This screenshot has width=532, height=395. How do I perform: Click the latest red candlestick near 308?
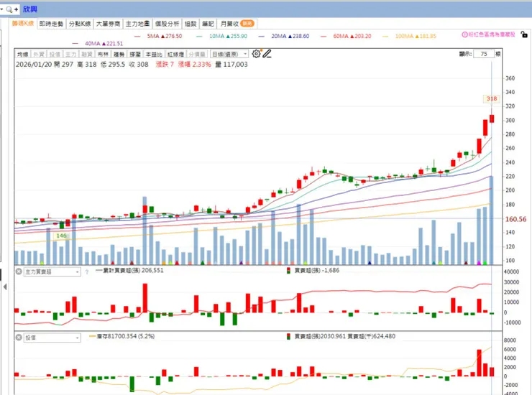click(x=492, y=118)
